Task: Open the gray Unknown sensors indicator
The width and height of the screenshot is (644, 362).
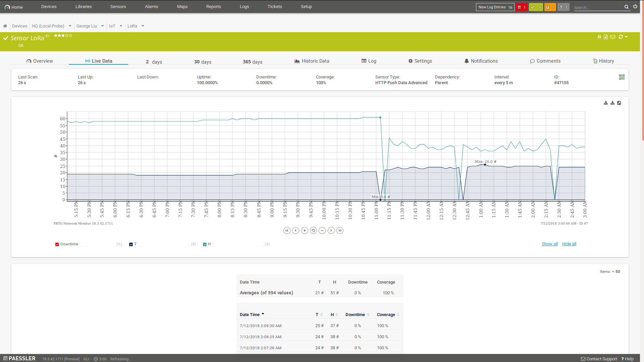Action: point(563,7)
